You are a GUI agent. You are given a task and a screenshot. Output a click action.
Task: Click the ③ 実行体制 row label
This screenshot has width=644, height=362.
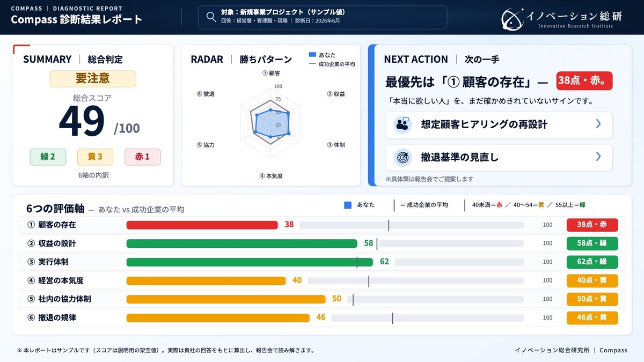(x=48, y=262)
